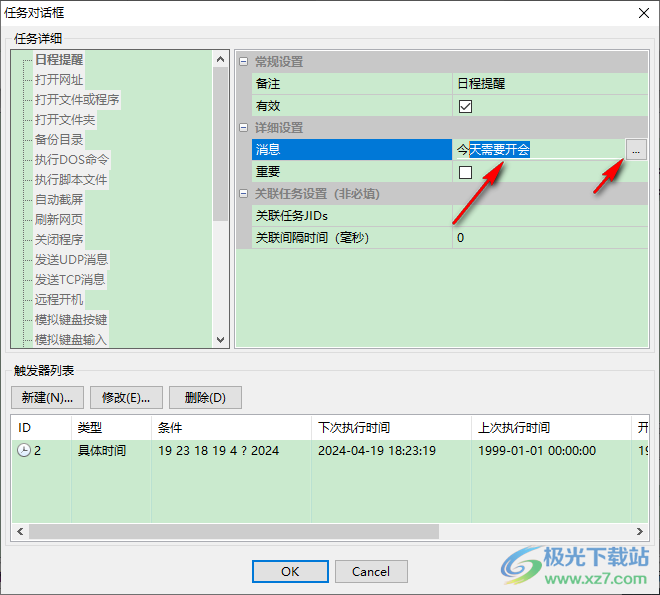The width and height of the screenshot is (660, 595).
Task: Confirm dialog with OK button
Action: (x=290, y=572)
